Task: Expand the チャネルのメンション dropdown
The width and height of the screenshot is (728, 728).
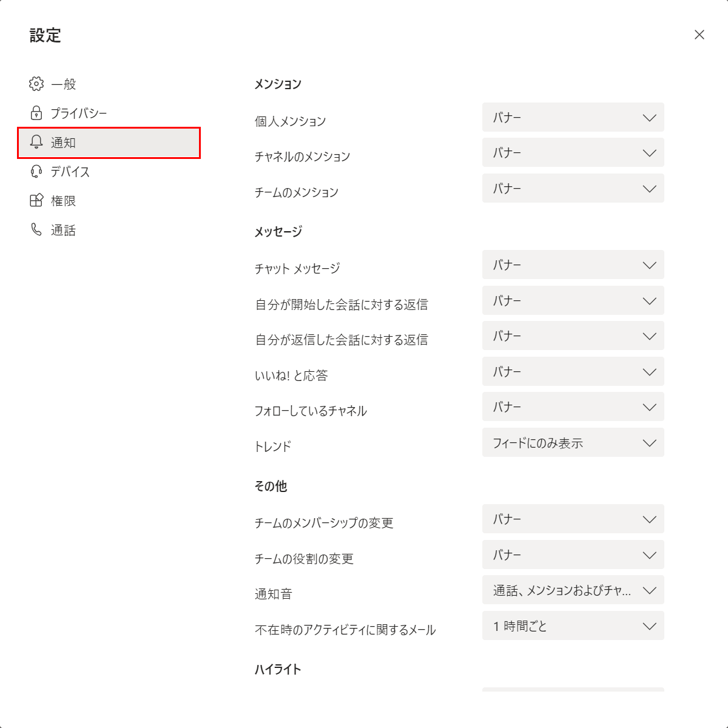Action: (x=573, y=153)
